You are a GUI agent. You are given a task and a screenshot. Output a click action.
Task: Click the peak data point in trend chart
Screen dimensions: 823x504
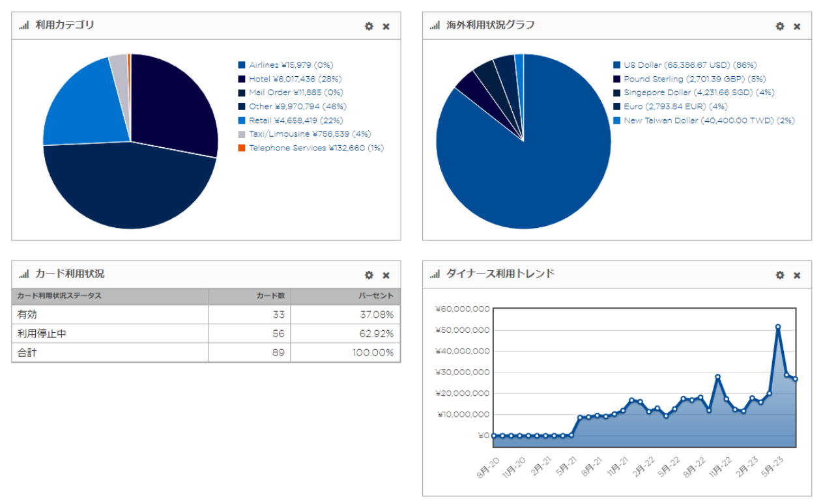pyautogui.click(x=778, y=327)
